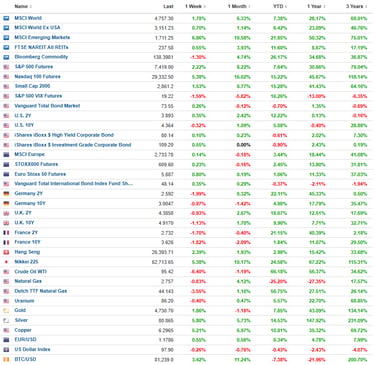This screenshot has height=365, width=375.
Task: Sort by 3 Years column header
Action: [x=356, y=6]
